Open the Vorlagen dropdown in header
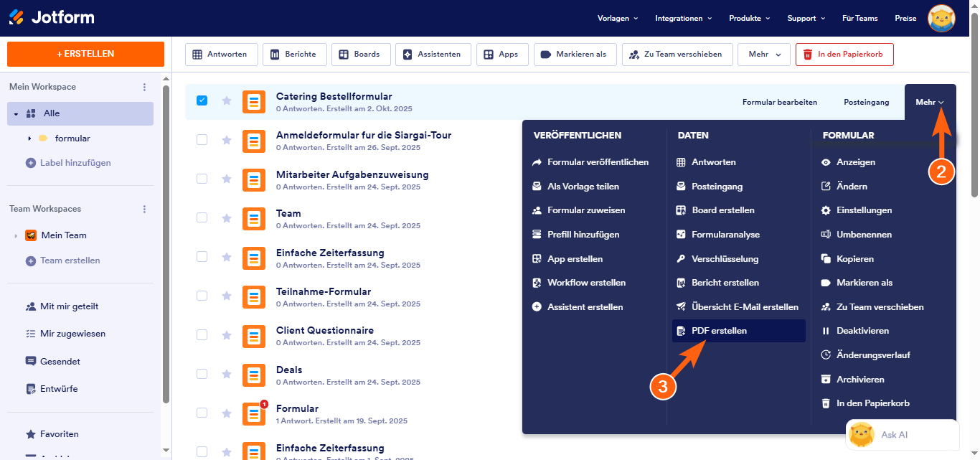The height and width of the screenshot is (460, 980). tap(618, 18)
